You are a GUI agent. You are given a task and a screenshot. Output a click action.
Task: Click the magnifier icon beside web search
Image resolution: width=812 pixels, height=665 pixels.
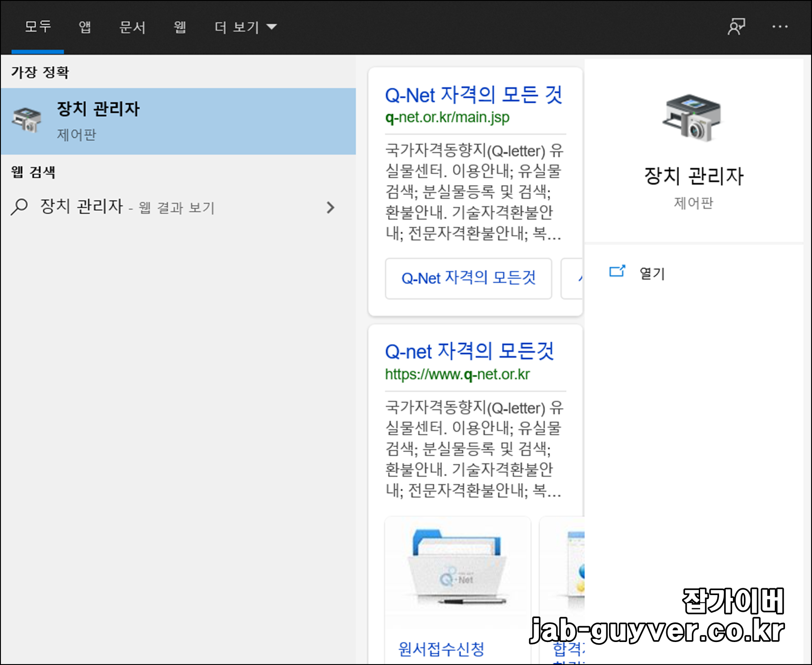click(19, 207)
